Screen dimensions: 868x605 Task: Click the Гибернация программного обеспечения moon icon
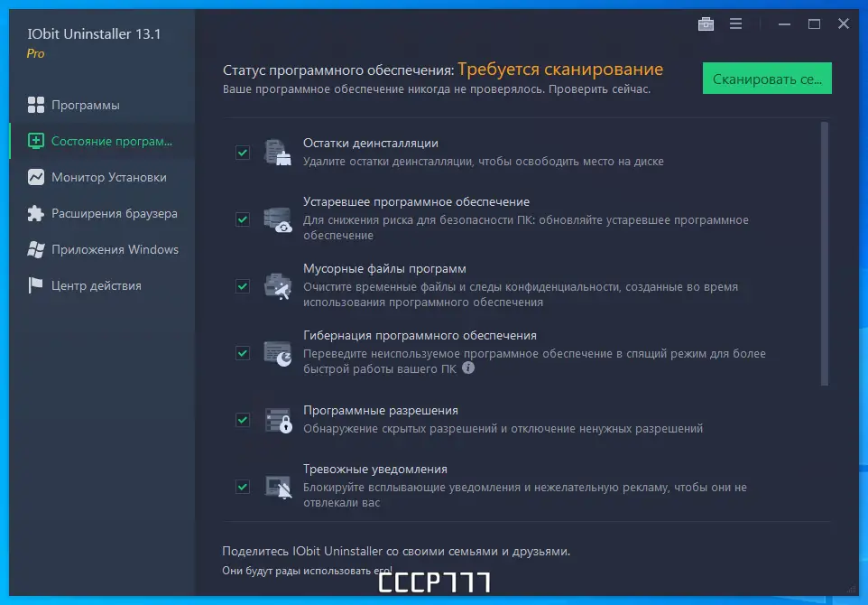[x=277, y=353]
